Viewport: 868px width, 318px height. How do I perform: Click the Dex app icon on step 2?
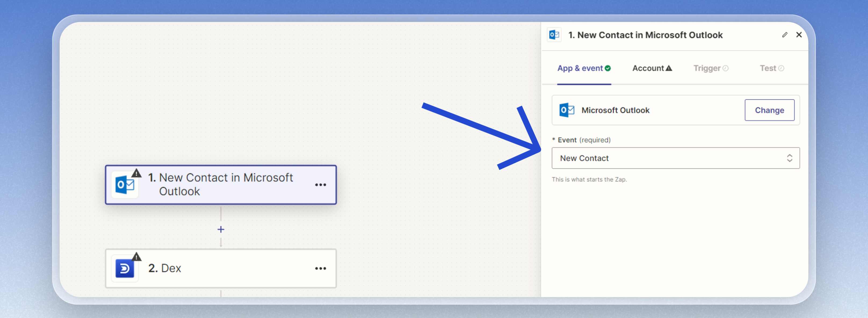[x=125, y=269]
